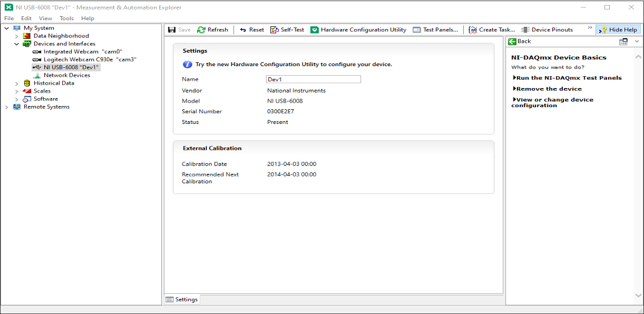Click the blue info icon in Settings
Viewport: 644px width, 314px height.
(x=187, y=64)
